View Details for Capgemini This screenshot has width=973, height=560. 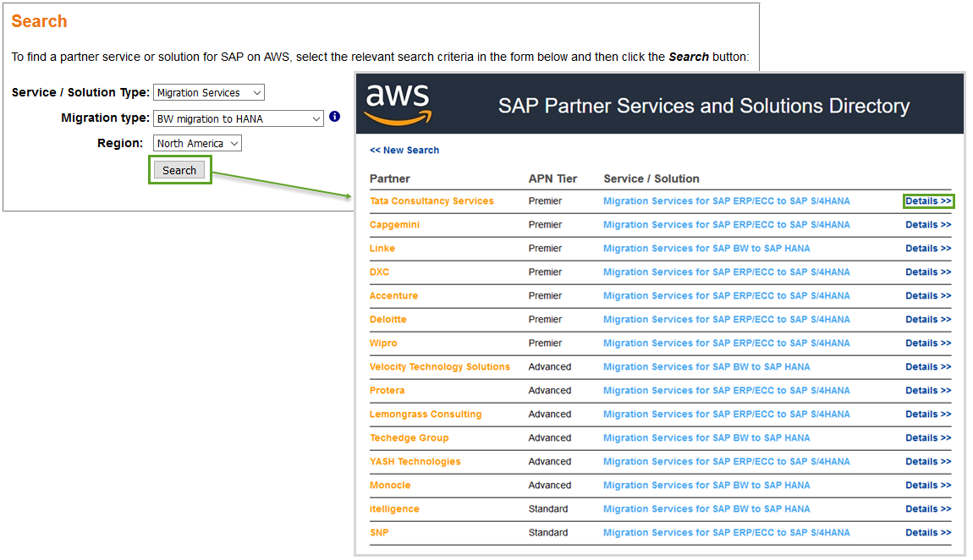point(928,224)
